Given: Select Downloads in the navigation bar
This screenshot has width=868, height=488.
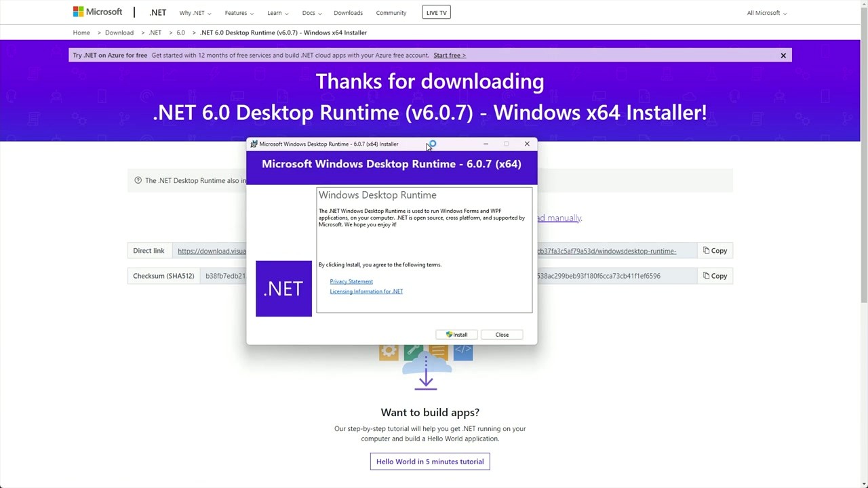Looking at the screenshot, I should 348,12.
